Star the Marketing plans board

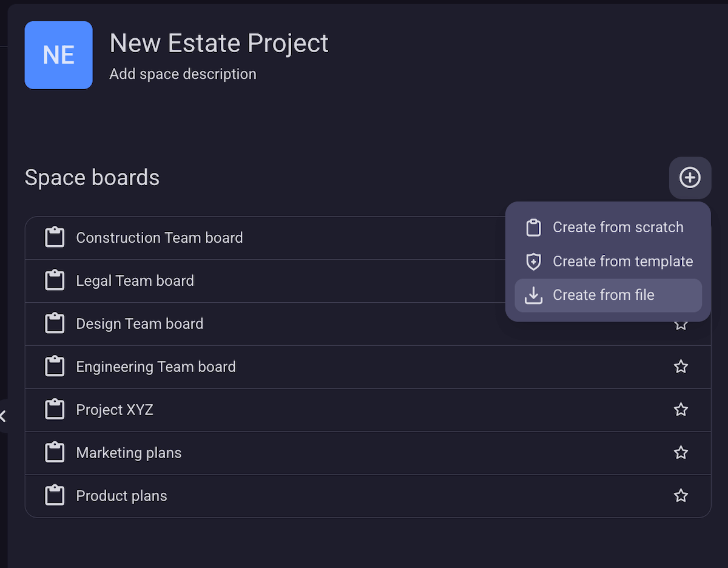coord(681,453)
